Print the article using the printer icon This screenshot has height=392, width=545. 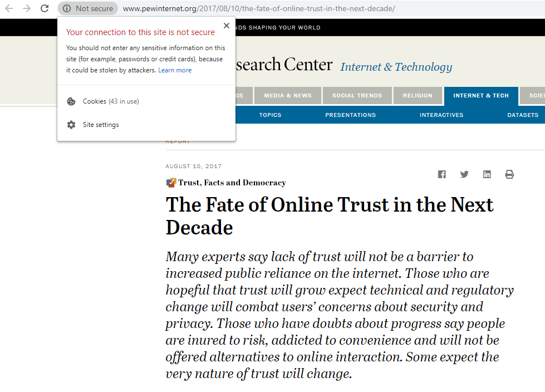tap(509, 174)
